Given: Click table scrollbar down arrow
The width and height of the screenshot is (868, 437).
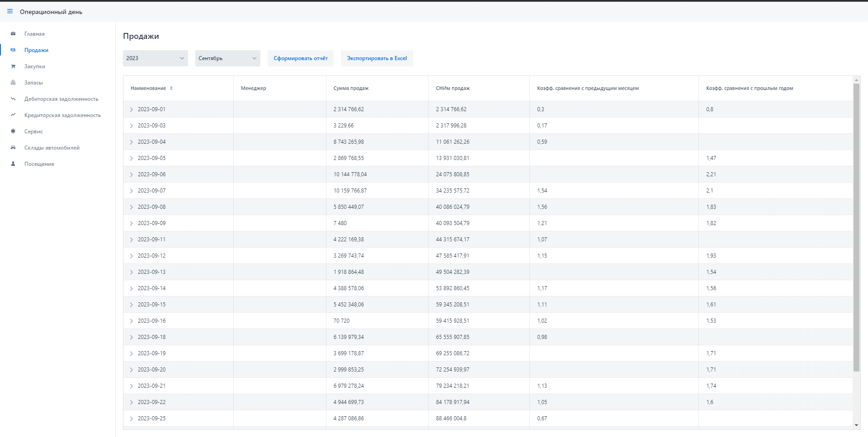Looking at the screenshot, I should 856,425.
